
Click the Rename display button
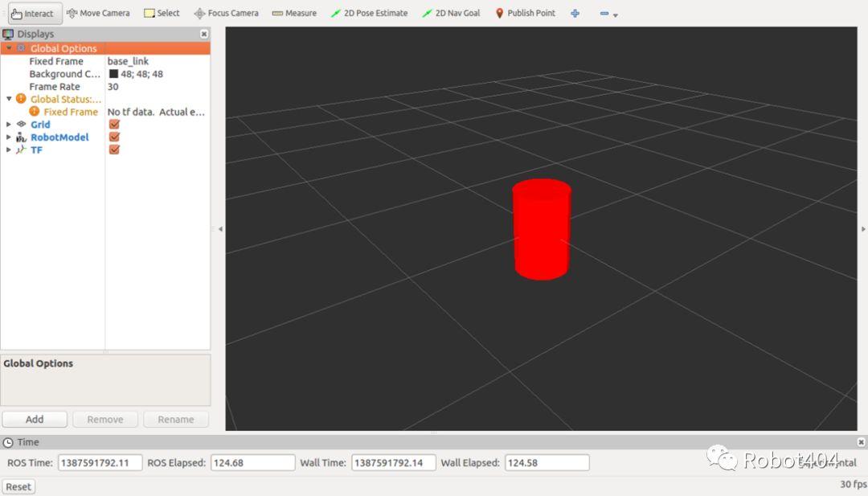pyautogui.click(x=176, y=420)
